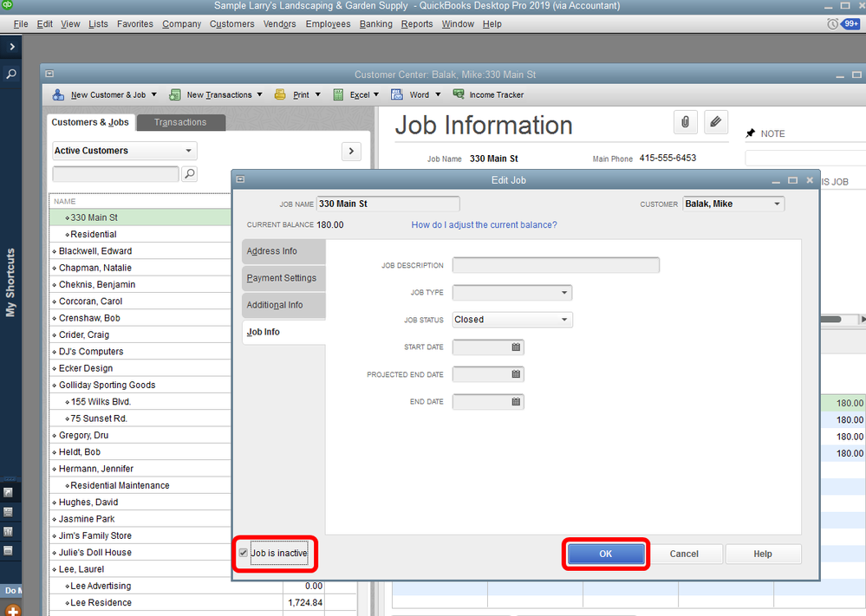Screen dimensions: 866x616
Task: Click How do I adjust the current balance link
Action: point(484,225)
